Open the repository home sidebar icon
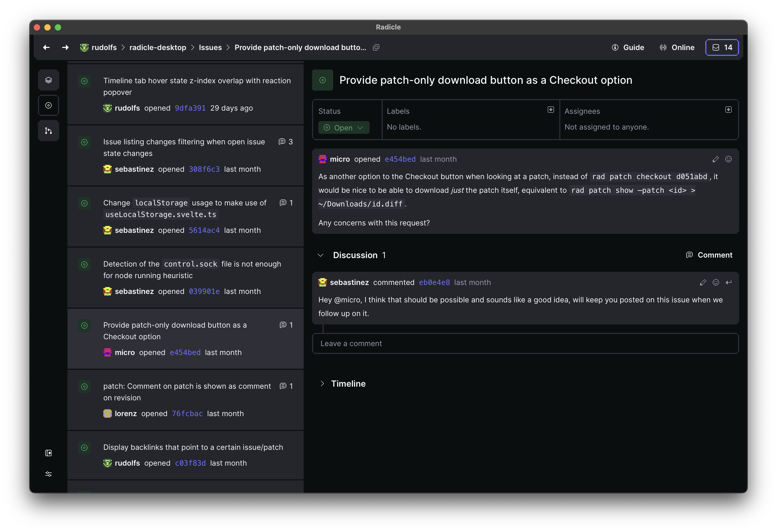 point(48,80)
